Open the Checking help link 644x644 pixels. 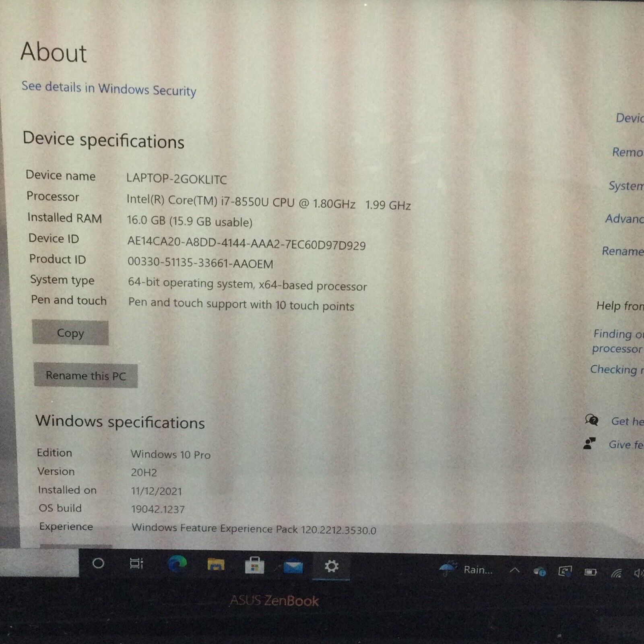click(617, 369)
